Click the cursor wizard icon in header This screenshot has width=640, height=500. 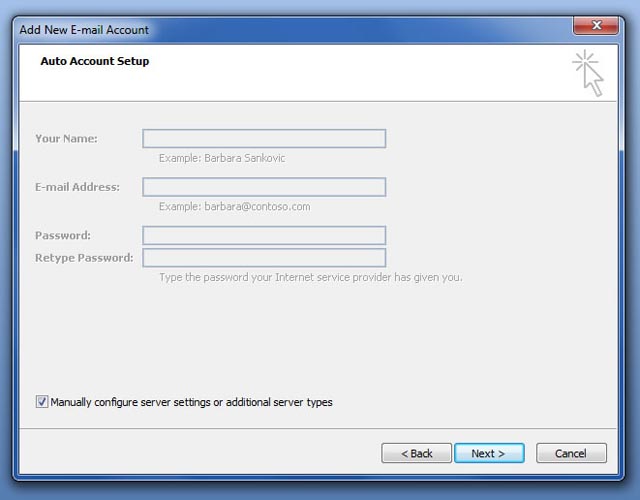pyautogui.click(x=588, y=73)
